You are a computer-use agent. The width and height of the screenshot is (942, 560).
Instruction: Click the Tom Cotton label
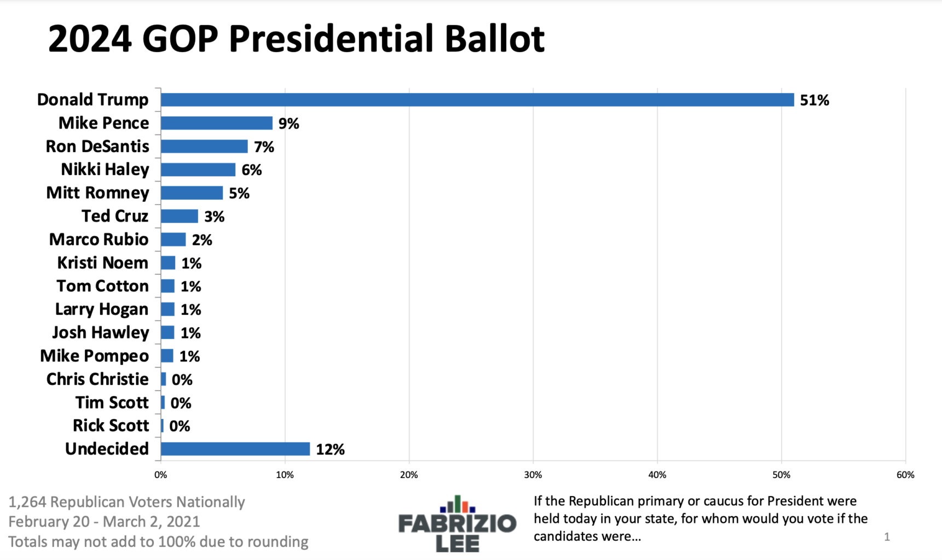pyautogui.click(x=102, y=286)
